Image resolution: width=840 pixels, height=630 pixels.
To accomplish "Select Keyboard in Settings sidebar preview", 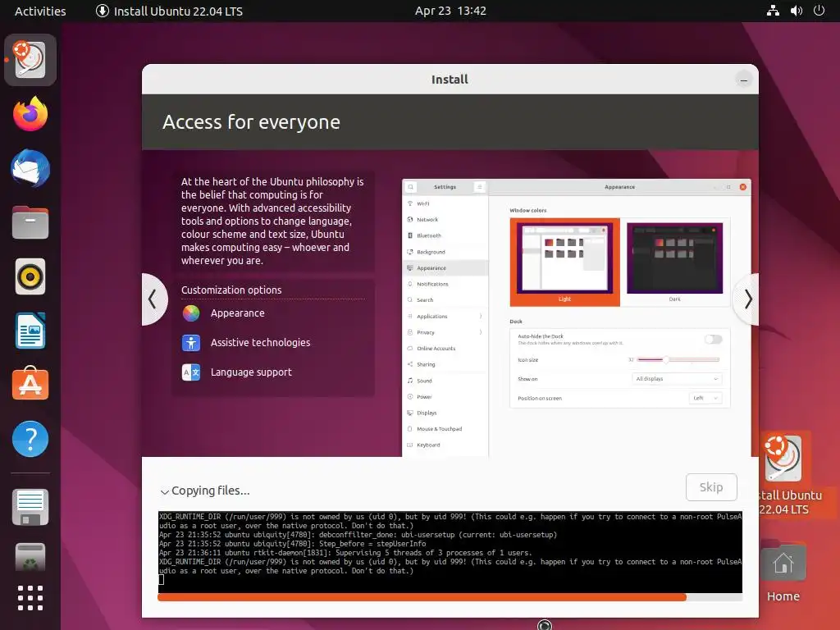I will [445, 445].
